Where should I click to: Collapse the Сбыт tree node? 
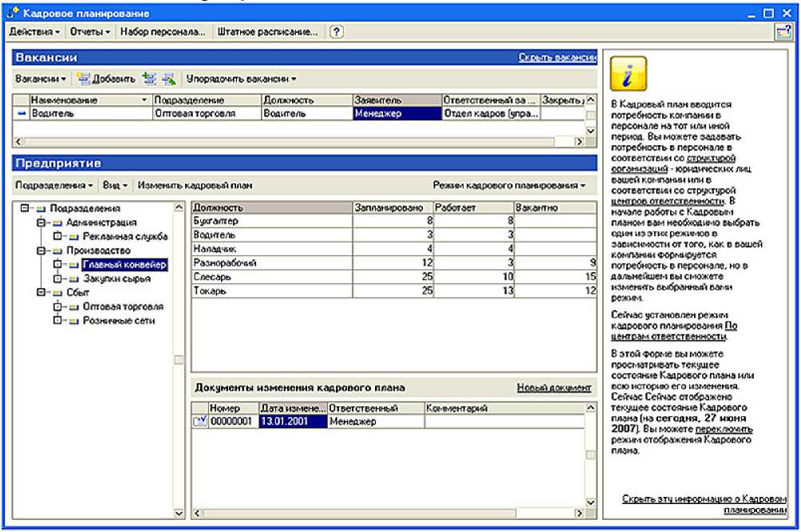click(x=41, y=293)
